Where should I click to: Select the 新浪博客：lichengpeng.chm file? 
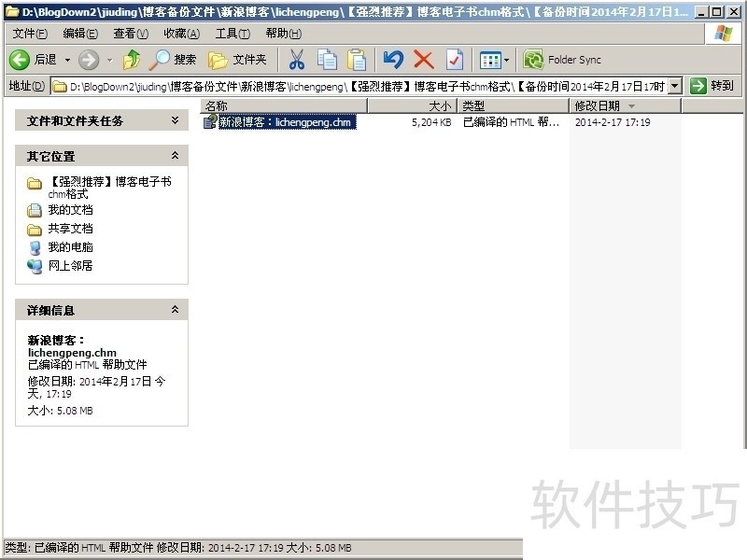[x=286, y=122]
